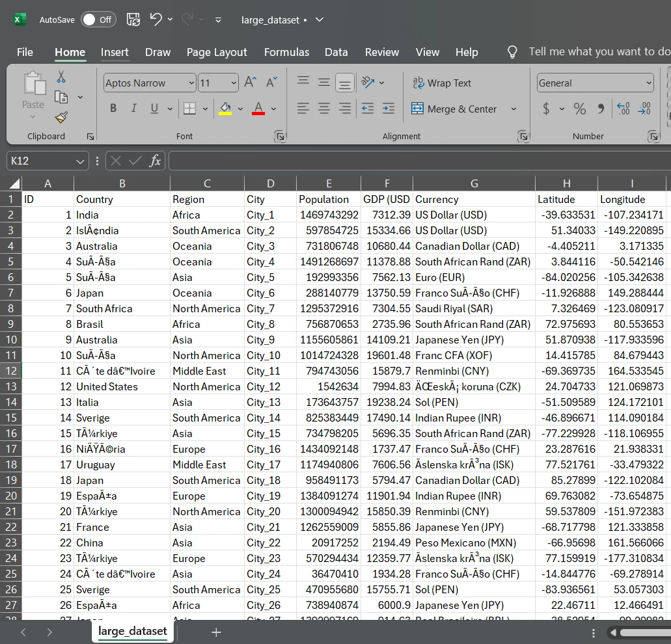
Task: Click the Undo arrow icon
Action: pyautogui.click(x=156, y=20)
